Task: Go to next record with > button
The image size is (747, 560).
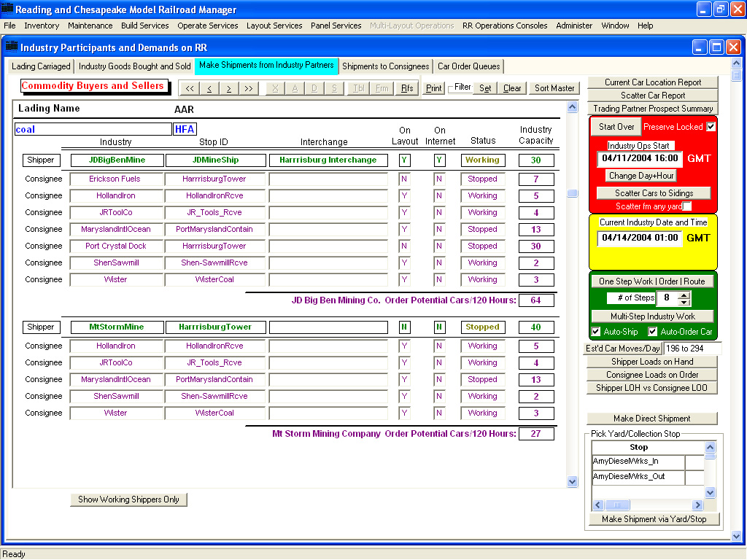Action: coord(228,88)
